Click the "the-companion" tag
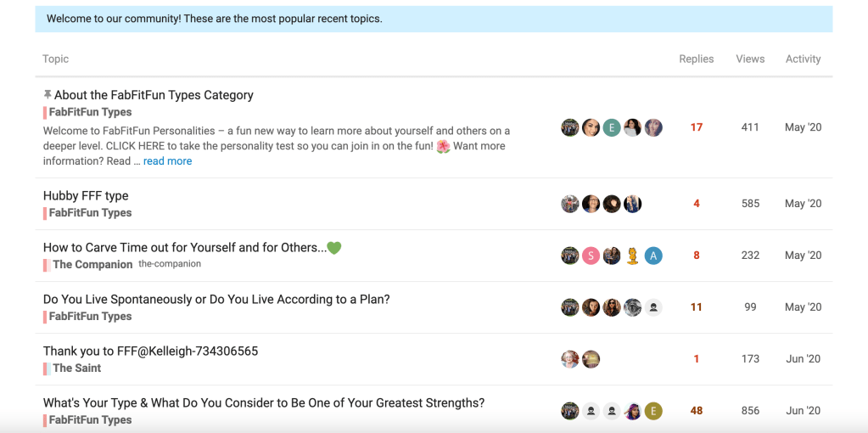This screenshot has height=433, width=868. [x=170, y=264]
